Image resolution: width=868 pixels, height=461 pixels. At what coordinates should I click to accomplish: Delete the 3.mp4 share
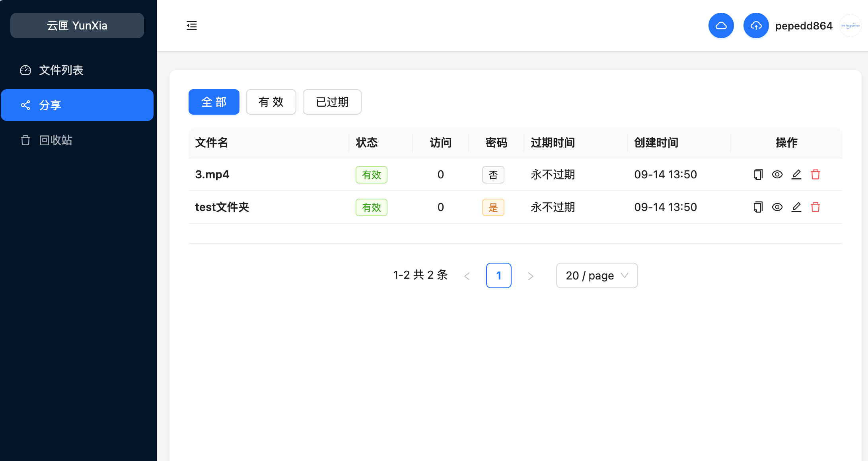point(815,174)
